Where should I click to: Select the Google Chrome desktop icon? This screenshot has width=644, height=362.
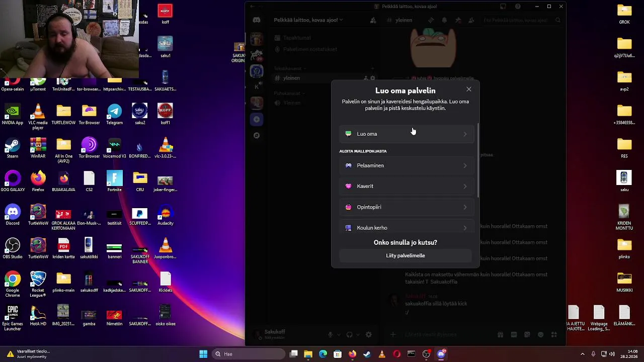tap(13, 284)
